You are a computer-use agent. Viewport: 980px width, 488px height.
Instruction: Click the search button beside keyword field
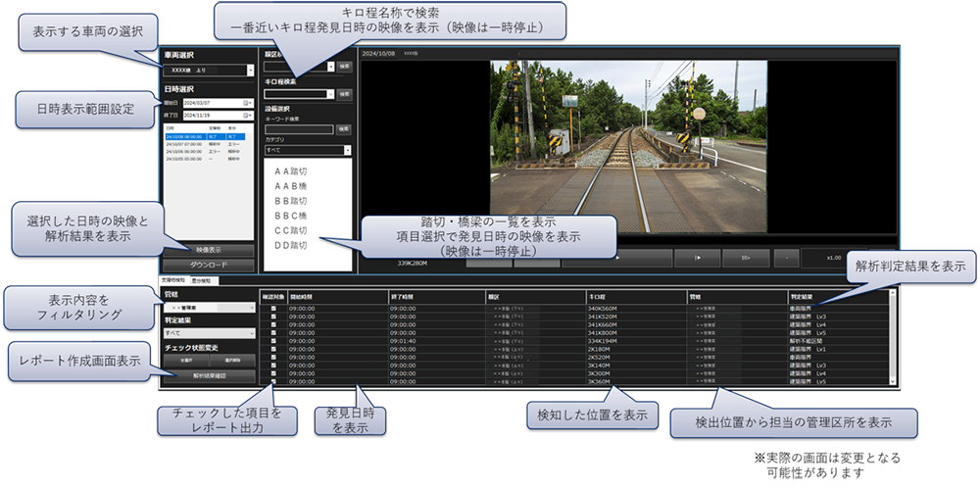(x=344, y=128)
